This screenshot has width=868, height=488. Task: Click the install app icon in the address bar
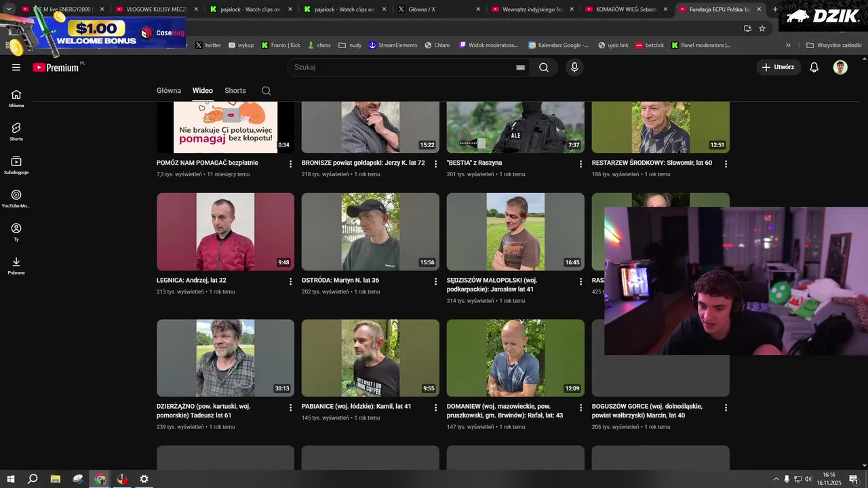[x=747, y=28]
